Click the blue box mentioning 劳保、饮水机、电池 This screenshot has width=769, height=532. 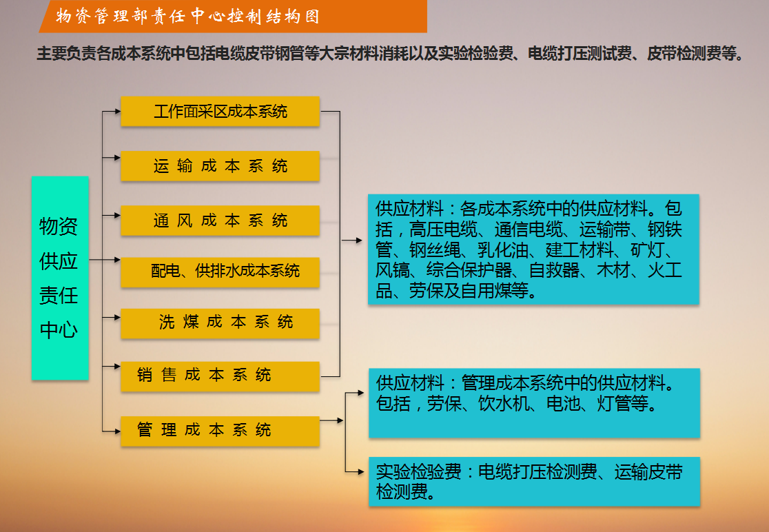[x=534, y=402]
